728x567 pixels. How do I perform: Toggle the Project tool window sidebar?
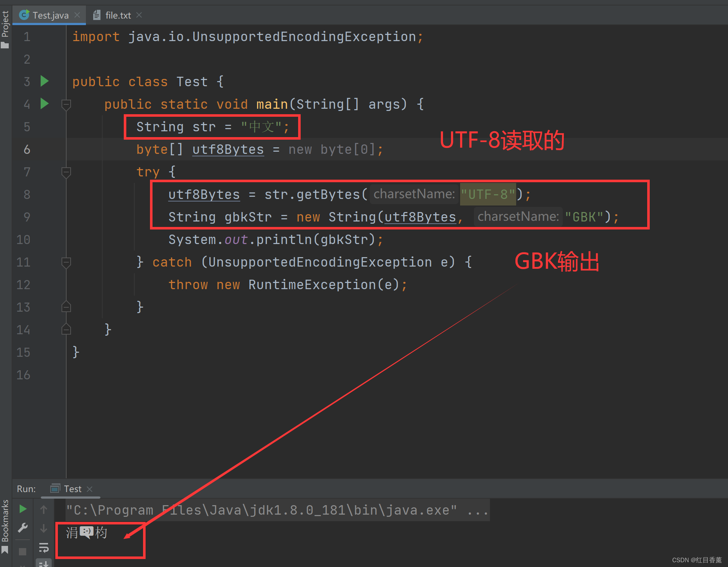pos(5,29)
